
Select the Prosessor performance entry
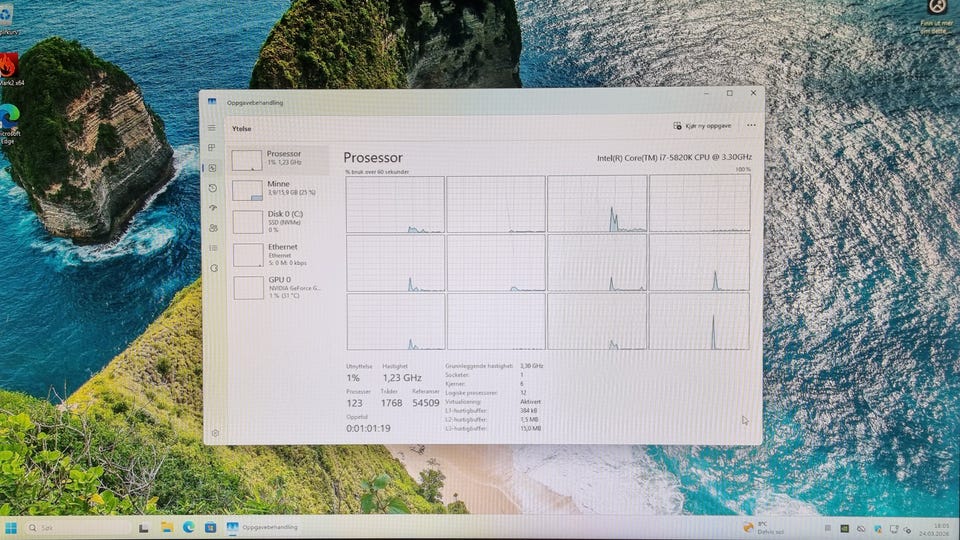(279, 159)
